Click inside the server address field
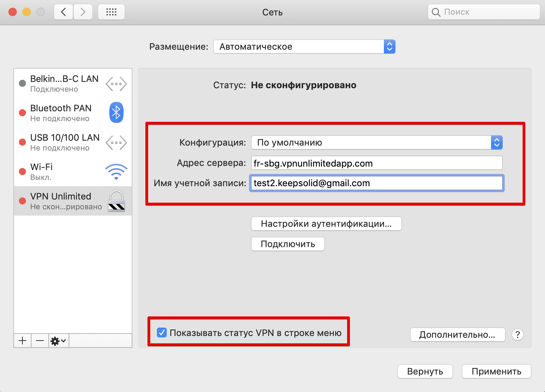 [376, 163]
